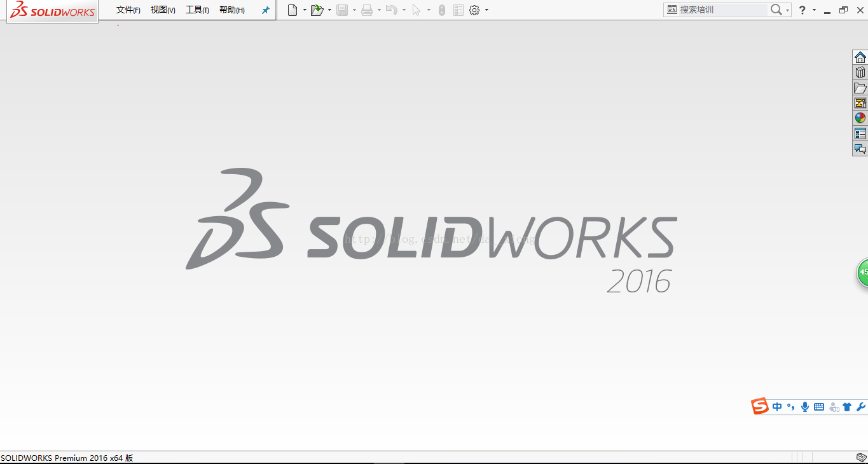
Task: Click the SOLIDWORKS logo button
Action: [53, 11]
